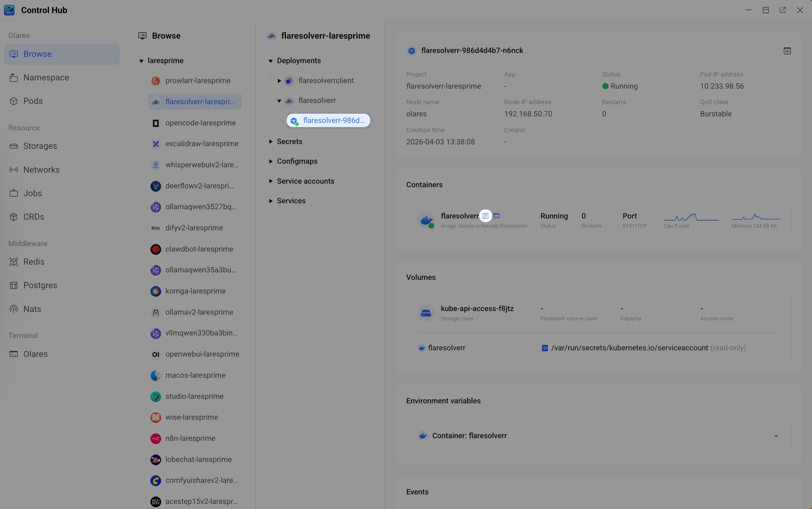This screenshot has height=509, width=812.
Task: Select Networks in the sidebar
Action: [x=41, y=169]
